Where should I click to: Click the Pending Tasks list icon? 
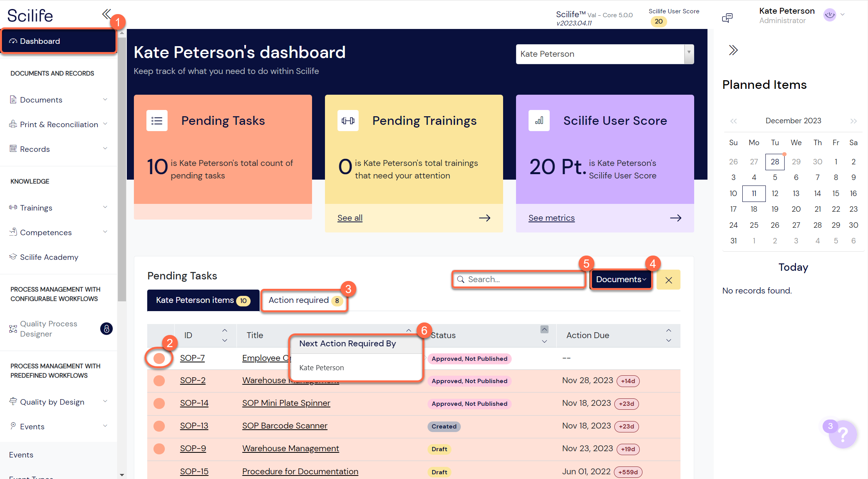pos(157,121)
